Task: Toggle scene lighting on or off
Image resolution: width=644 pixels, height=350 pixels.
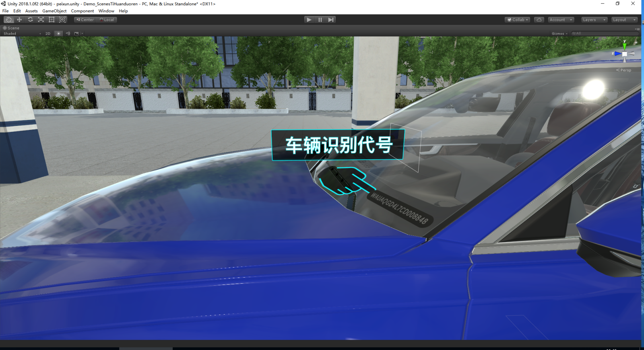Action: click(x=58, y=34)
